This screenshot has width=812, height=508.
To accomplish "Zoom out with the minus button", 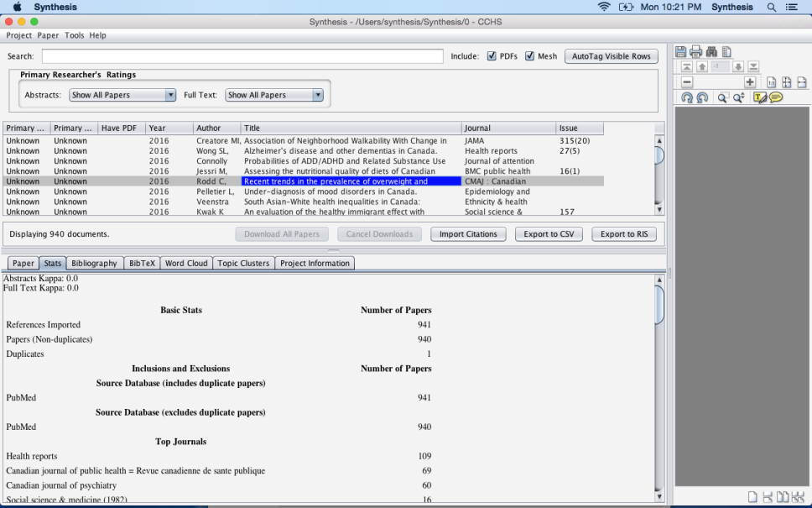I will pyautogui.click(x=687, y=82).
